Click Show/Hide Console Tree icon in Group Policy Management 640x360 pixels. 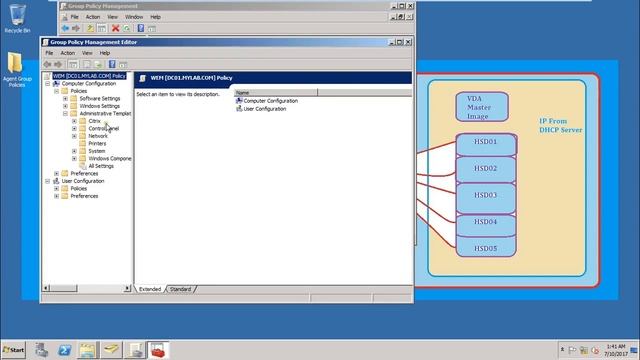[102, 28]
